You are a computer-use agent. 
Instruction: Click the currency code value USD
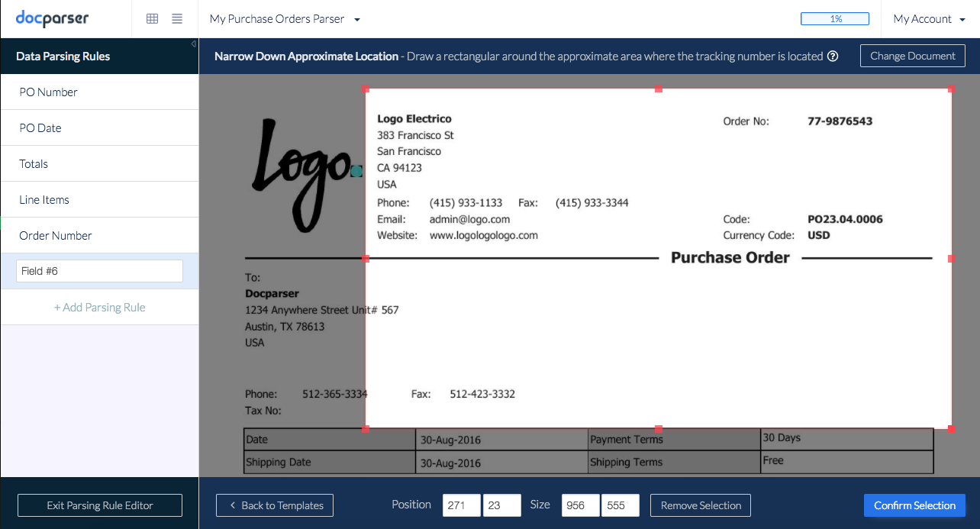tap(819, 235)
